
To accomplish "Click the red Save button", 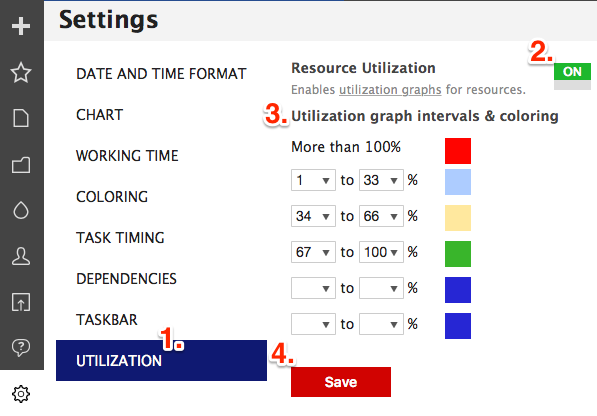I will (341, 382).
